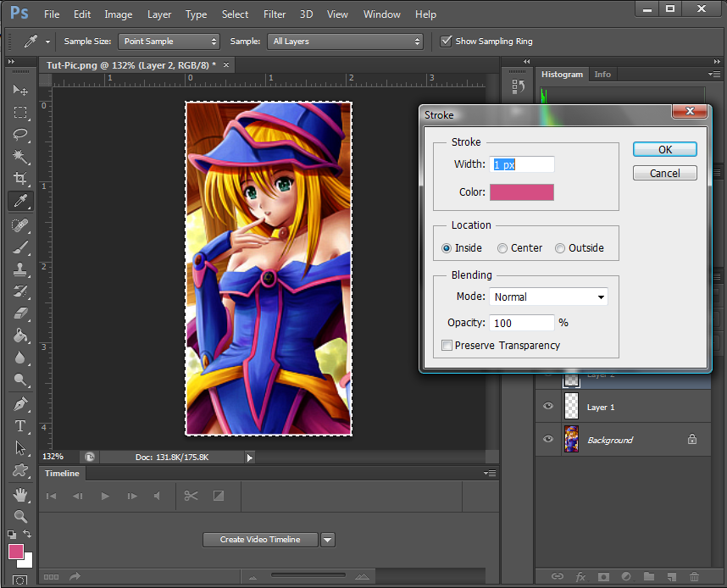Enable Preserve Transparency checkbox
727x588 pixels.
447,346
